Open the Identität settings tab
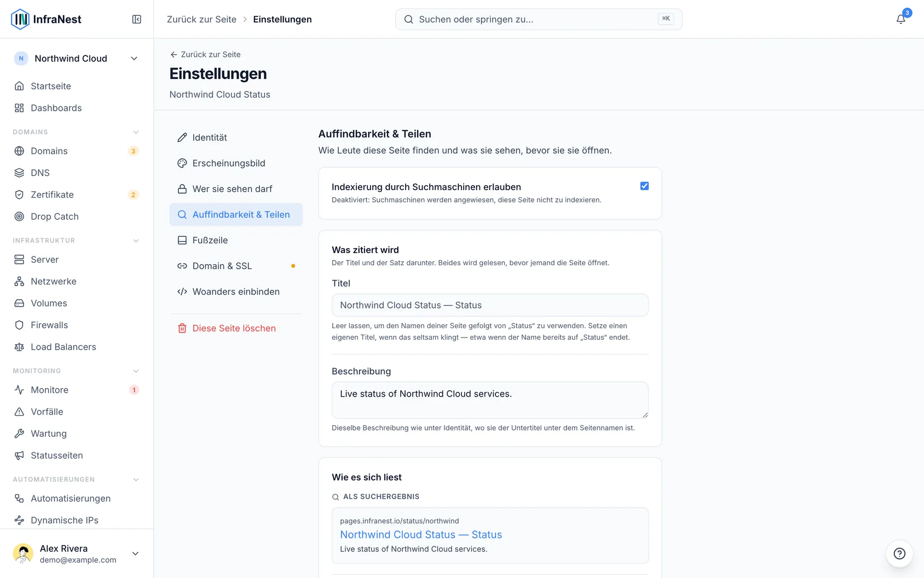 [236, 138]
